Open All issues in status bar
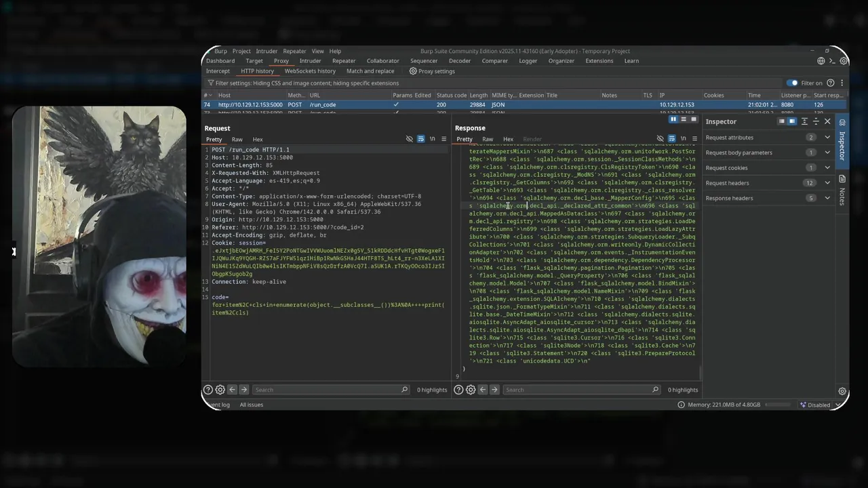The height and width of the screenshot is (488, 868). (x=251, y=405)
